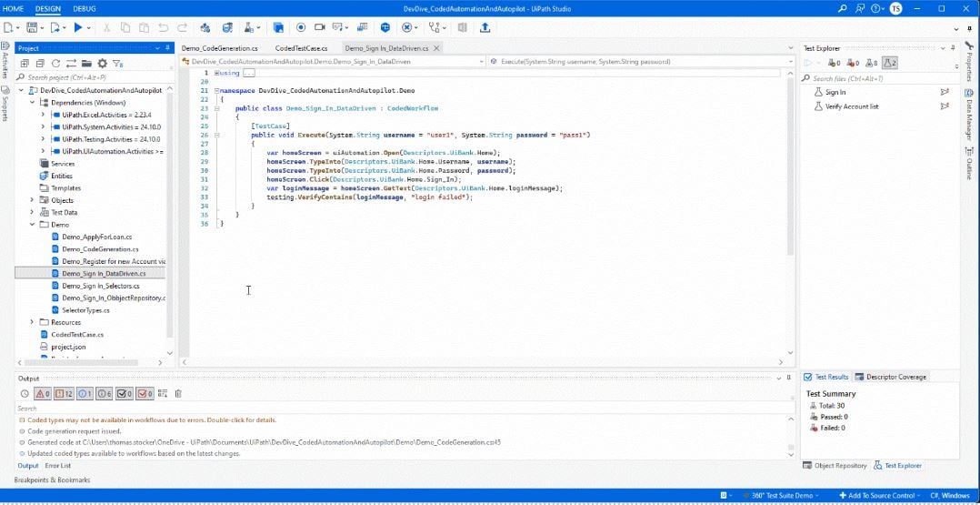Image resolution: width=980 pixels, height=505 pixels.
Task: Collapse the Demo folder
Action: [x=32, y=225]
